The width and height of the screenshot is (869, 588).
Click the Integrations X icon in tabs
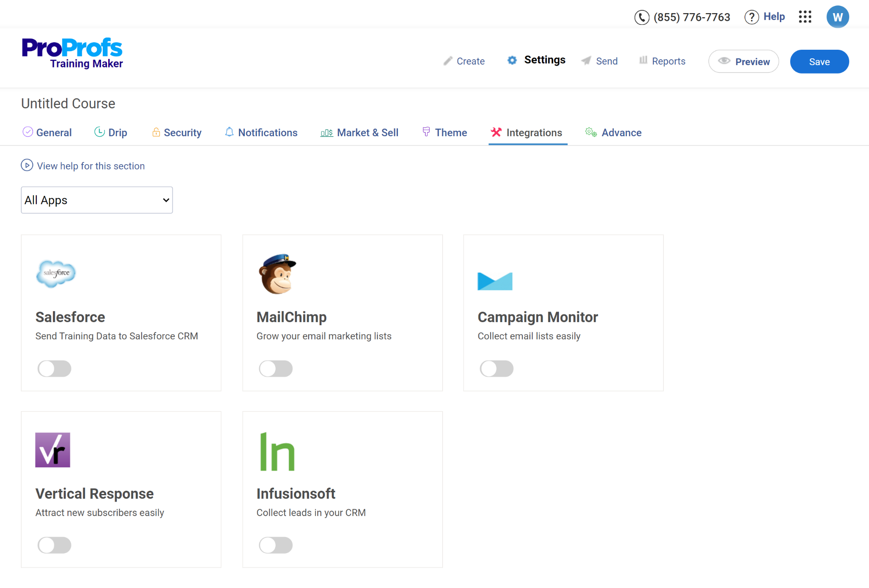point(496,132)
